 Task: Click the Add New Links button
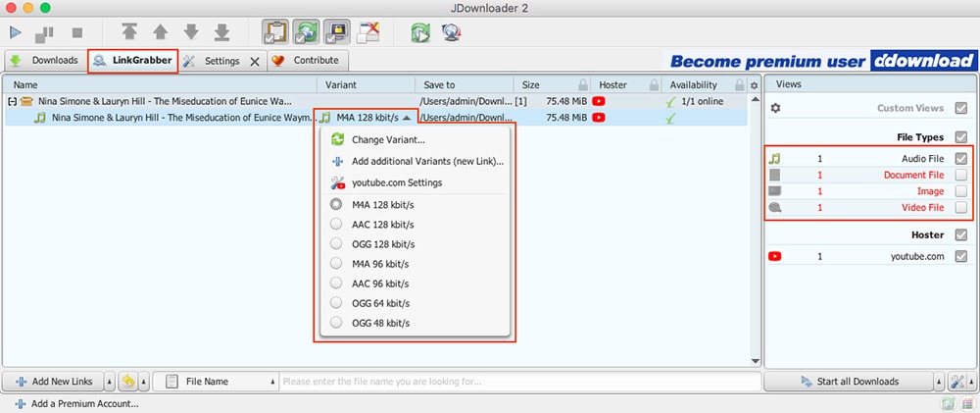point(52,381)
